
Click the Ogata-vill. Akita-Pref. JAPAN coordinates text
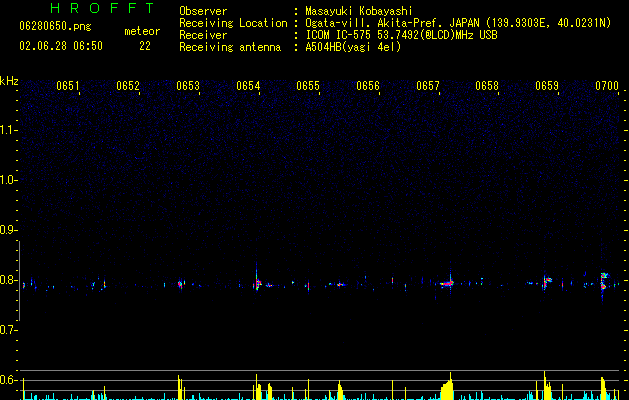(x=458, y=23)
